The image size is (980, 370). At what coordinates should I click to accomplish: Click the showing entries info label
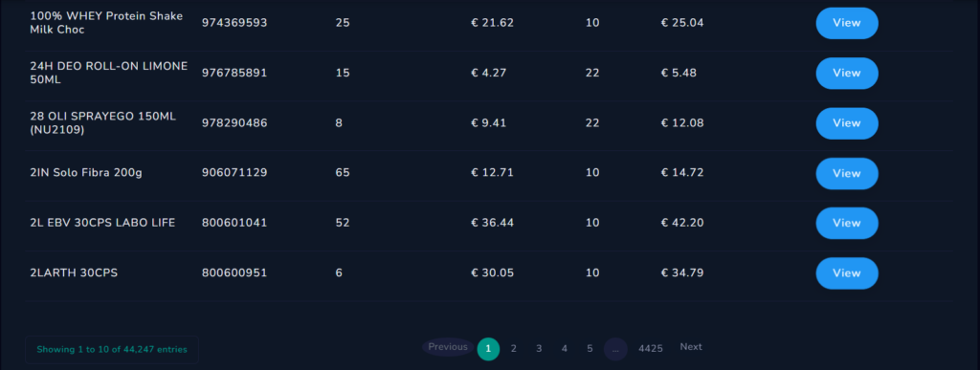click(x=112, y=349)
